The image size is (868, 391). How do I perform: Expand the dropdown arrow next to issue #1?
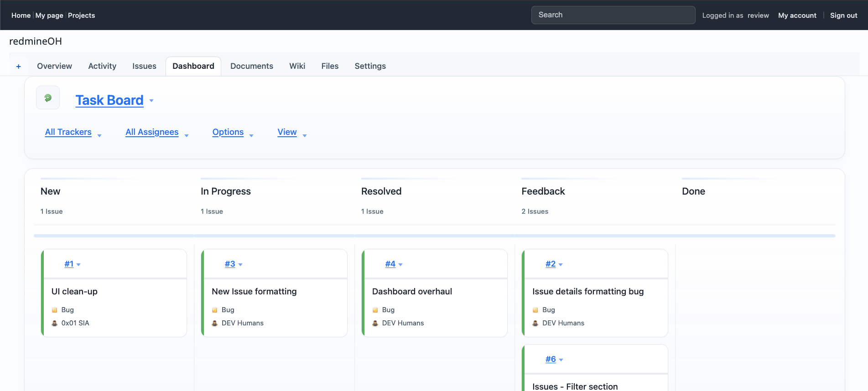[x=78, y=265]
